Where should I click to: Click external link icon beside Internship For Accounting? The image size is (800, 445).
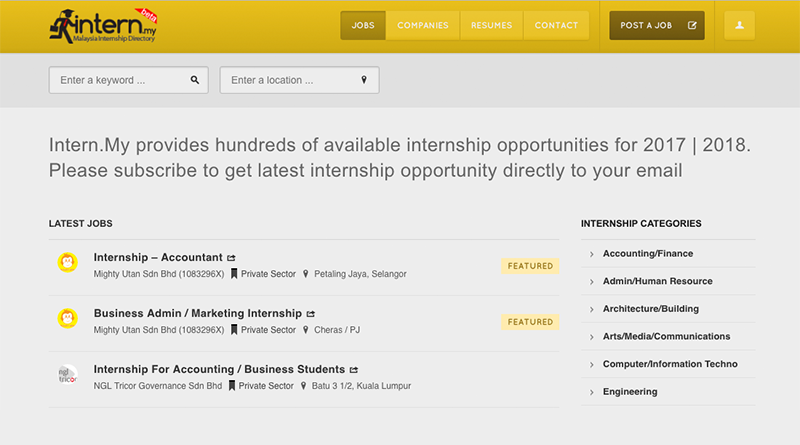click(x=354, y=370)
